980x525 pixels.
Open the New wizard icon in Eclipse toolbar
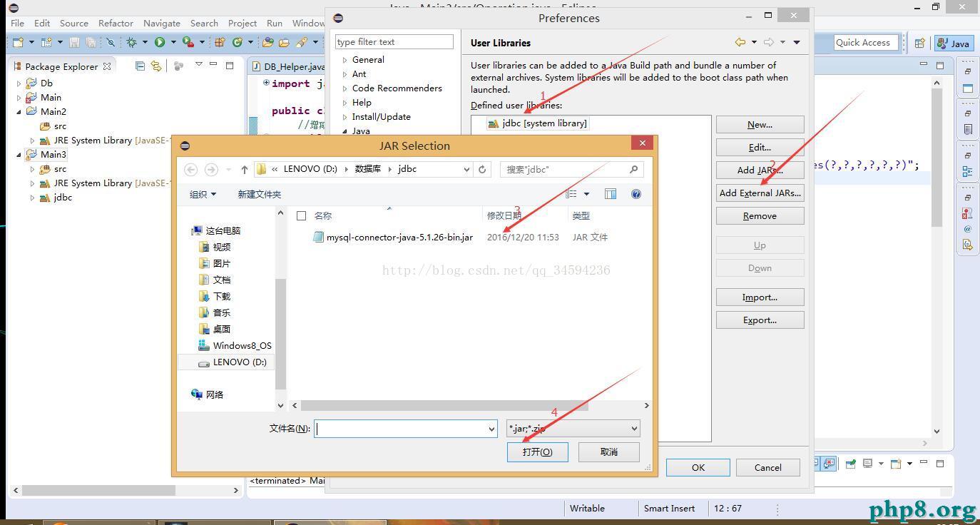(18, 43)
